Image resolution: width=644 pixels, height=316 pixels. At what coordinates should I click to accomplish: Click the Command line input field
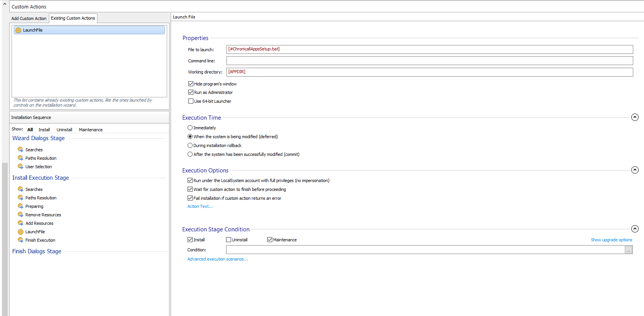429,60
